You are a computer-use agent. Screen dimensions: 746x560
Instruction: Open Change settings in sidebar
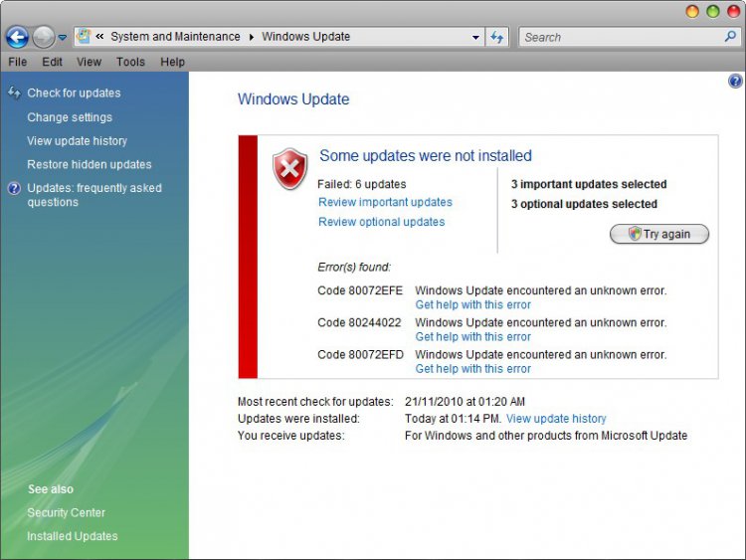pos(70,117)
